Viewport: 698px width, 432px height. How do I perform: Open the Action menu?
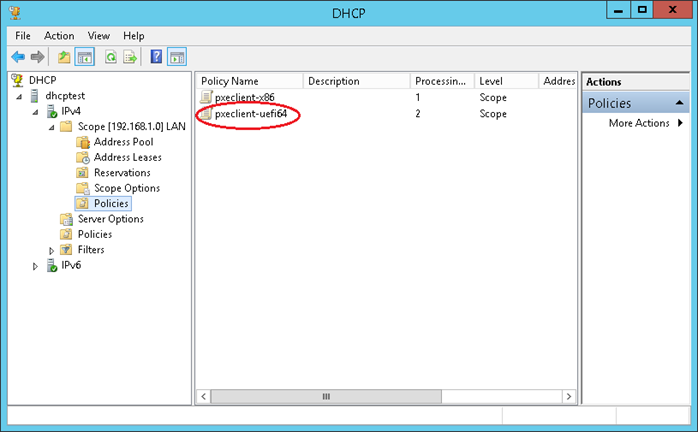pyautogui.click(x=59, y=35)
